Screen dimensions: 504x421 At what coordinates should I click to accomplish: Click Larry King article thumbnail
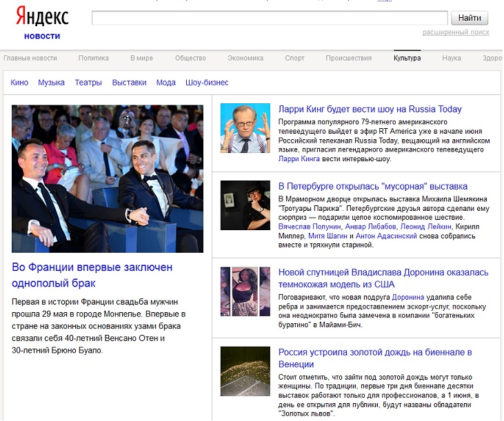click(x=245, y=128)
